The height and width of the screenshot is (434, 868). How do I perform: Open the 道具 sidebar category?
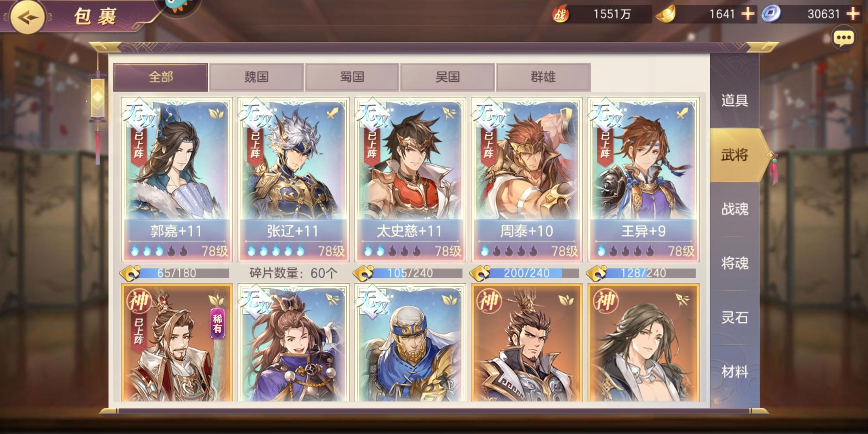coord(735,100)
